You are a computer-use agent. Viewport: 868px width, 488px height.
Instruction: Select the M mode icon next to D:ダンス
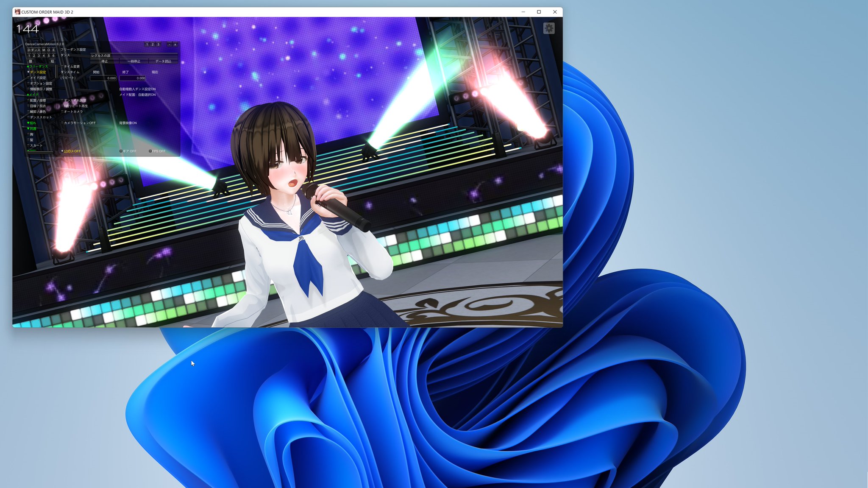click(x=44, y=50)
